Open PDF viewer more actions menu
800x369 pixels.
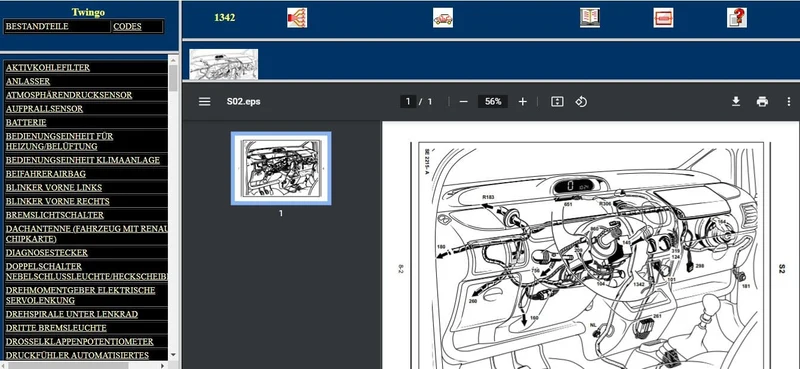[788, 102]
